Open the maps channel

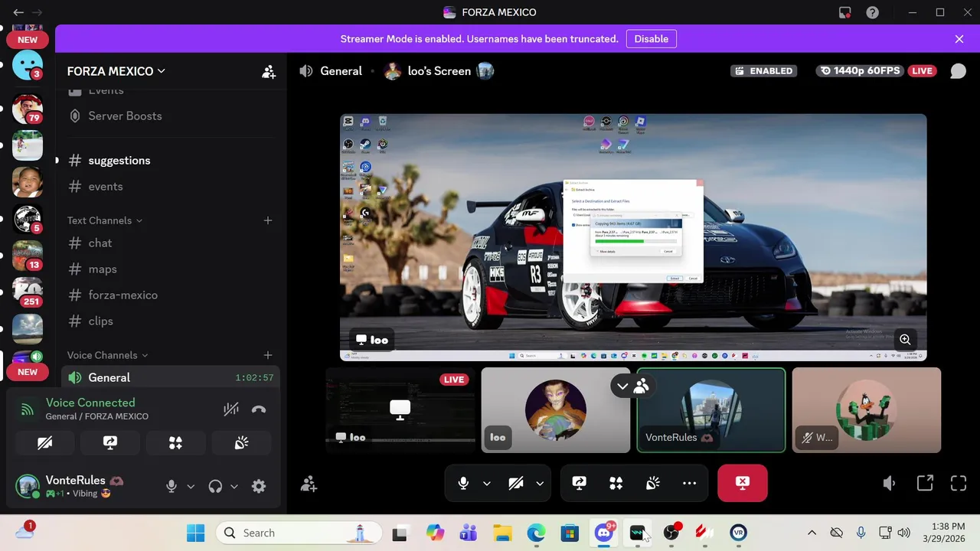tap(170, 269)
